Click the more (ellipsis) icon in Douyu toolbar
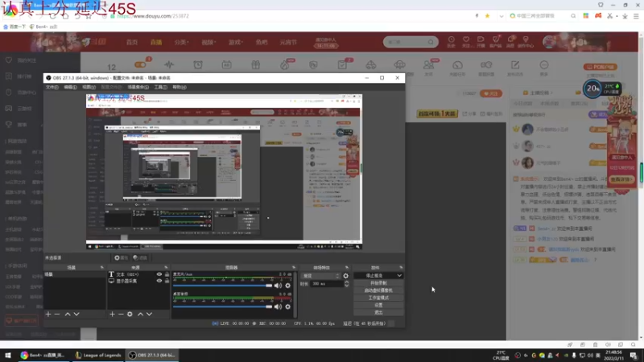Viewport: 644px width, 362px height. click(x=544, y=67)
